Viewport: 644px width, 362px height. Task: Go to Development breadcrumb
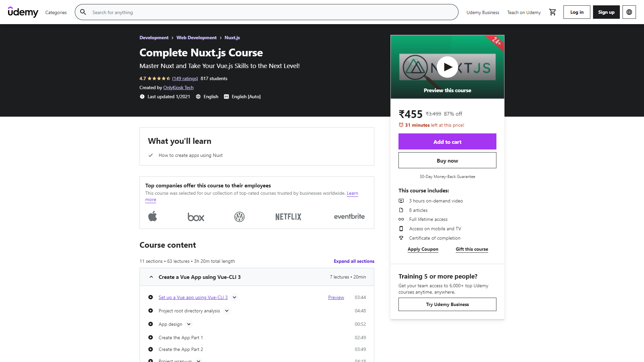pyautogui.click(x=154, y=38)
